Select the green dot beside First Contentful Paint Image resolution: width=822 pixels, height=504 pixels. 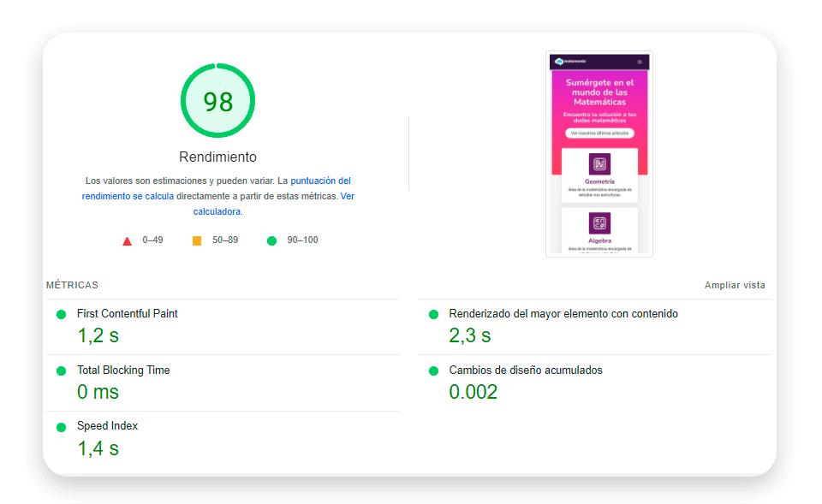[60, 314]
